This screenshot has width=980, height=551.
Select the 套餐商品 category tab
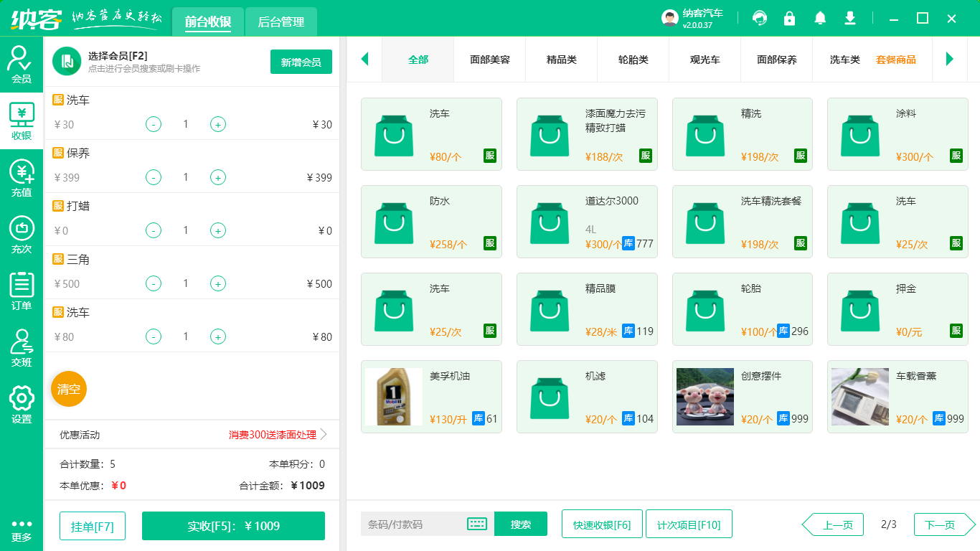tap(896, 60)
